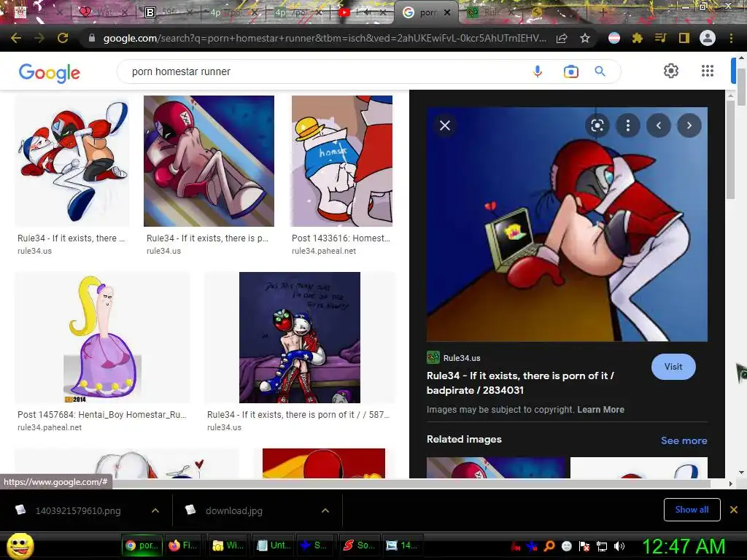
Task: Use Lens on the previewed image
Action: pos(597,125)
